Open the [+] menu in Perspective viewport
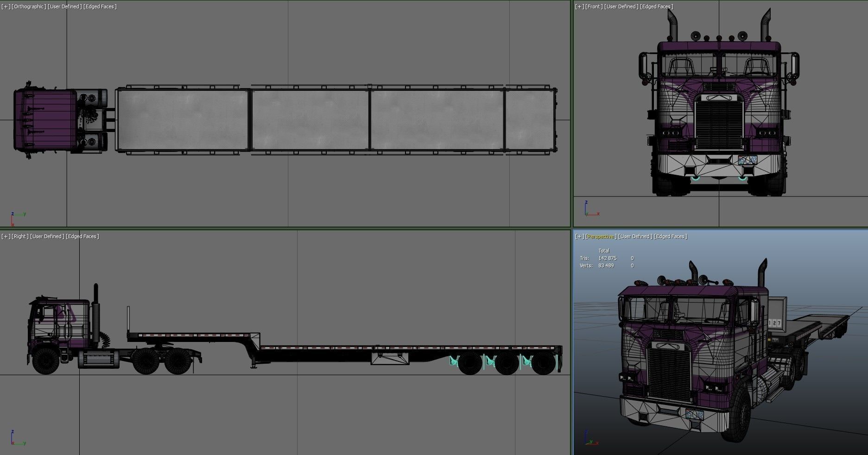This screenshot has height=455, width=868. coord(579,236)
